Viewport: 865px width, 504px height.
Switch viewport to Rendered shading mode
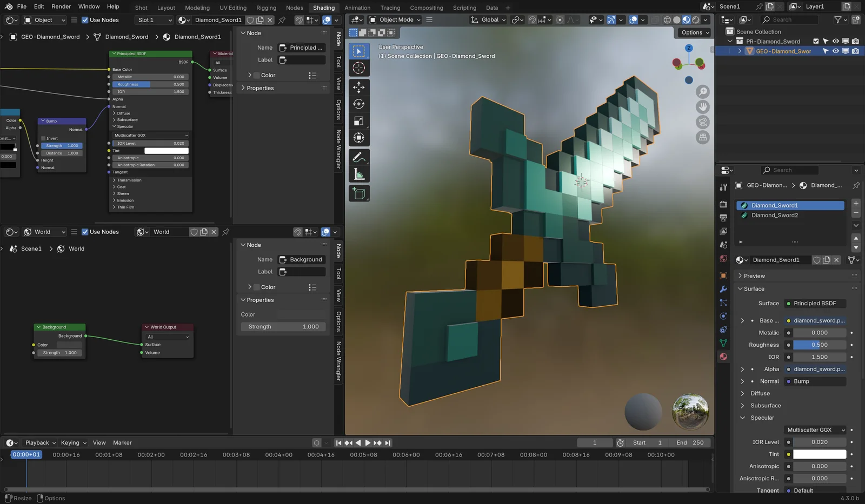[x=695, y=19]
